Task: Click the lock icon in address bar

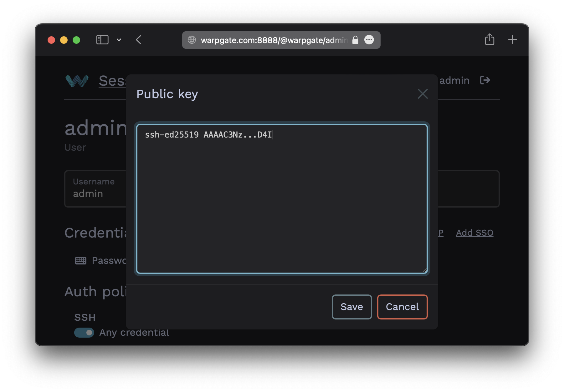Action: (x=355, y=40)
